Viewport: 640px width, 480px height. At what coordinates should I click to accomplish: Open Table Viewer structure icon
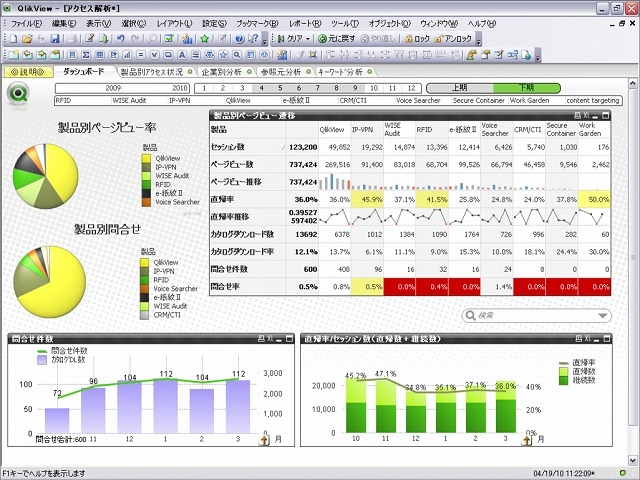[x=513, y=55]
